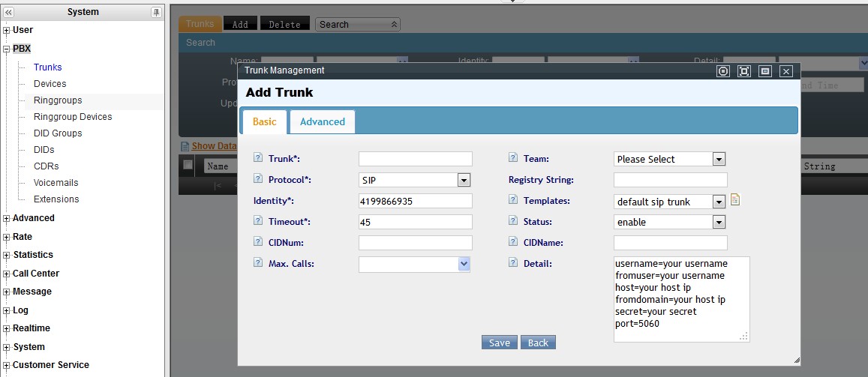Open the Protocol dropdown showing SIP

coord(464,180)
